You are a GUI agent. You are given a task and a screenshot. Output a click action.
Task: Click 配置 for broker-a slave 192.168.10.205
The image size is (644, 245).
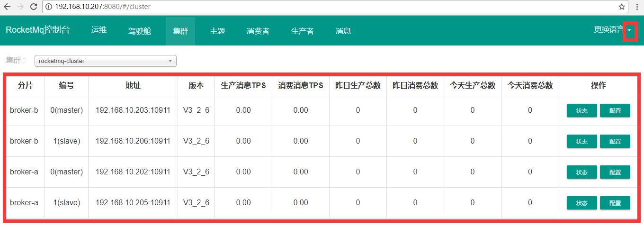tap(615, 203)
